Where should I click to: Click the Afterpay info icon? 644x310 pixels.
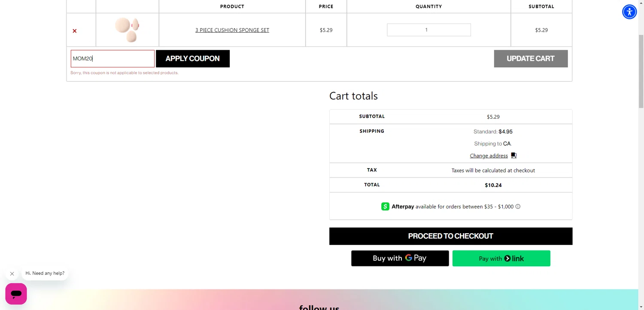[518, 207]
